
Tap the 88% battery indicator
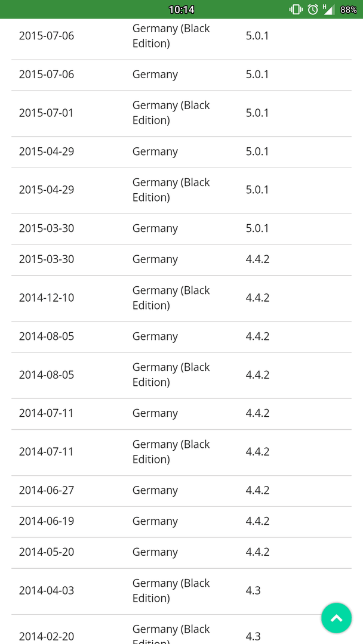[x=349, y=10]
